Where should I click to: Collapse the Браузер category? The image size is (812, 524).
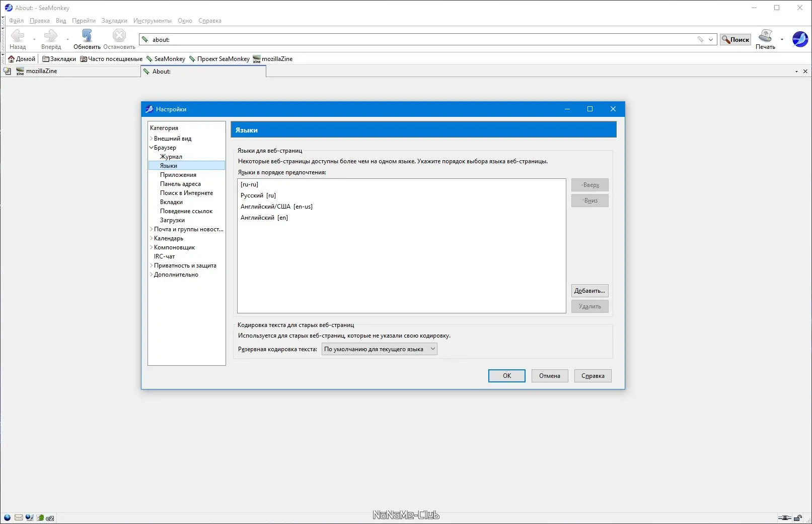pos(151,148)
